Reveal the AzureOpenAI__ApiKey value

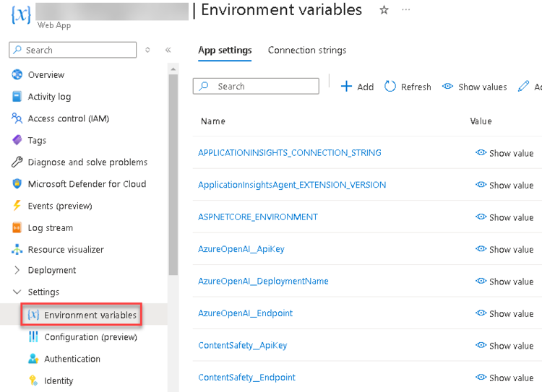504,249
